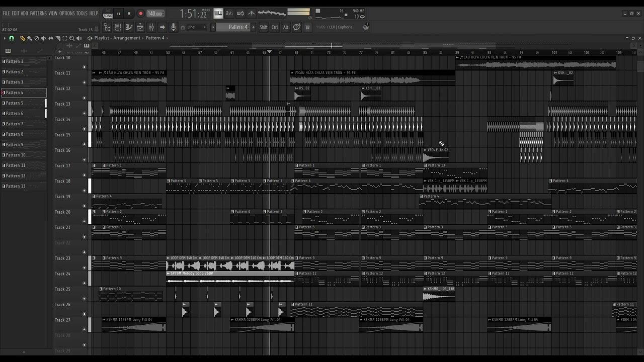This screenshot has height=362, width=644.
Task: Select Pattern 13 in the picker
Action: [24, 186]
